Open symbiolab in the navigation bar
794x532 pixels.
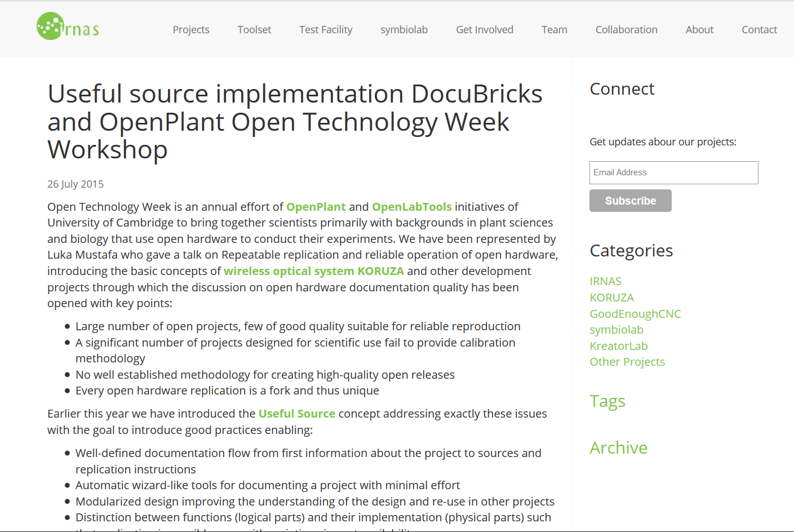point(404,30)
